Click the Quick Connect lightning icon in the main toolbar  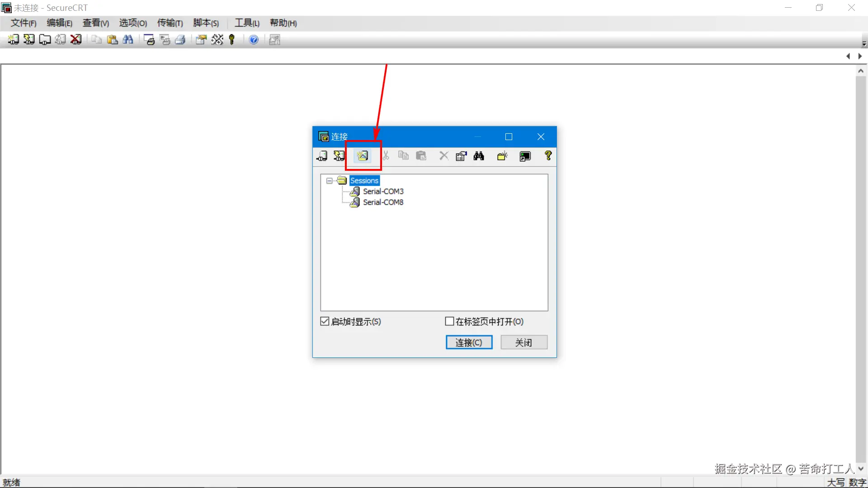pos(29,40)
